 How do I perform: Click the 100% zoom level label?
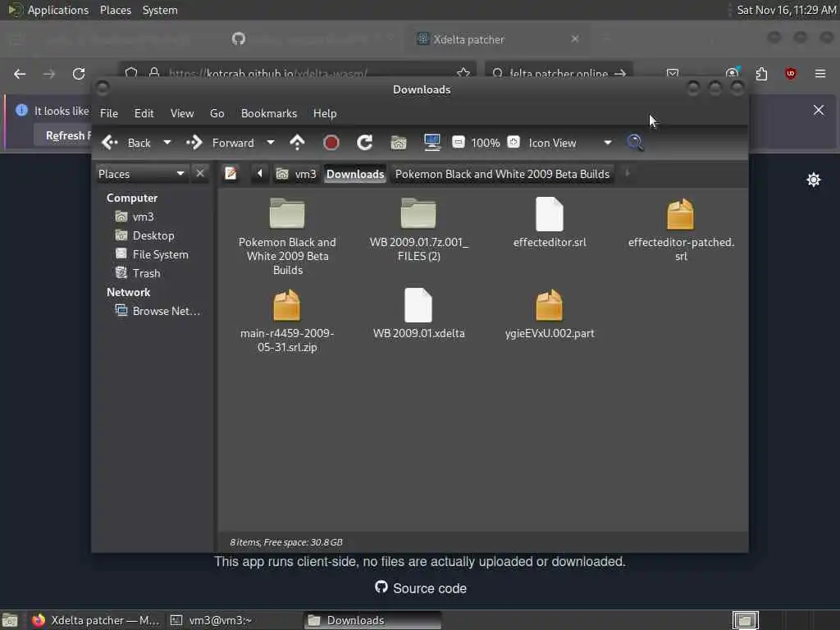[486, 143]
